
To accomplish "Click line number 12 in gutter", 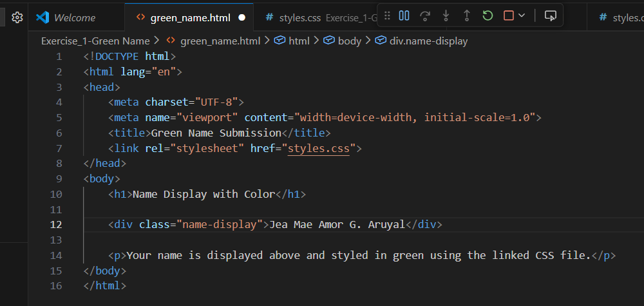I will [x=56, y=224].
